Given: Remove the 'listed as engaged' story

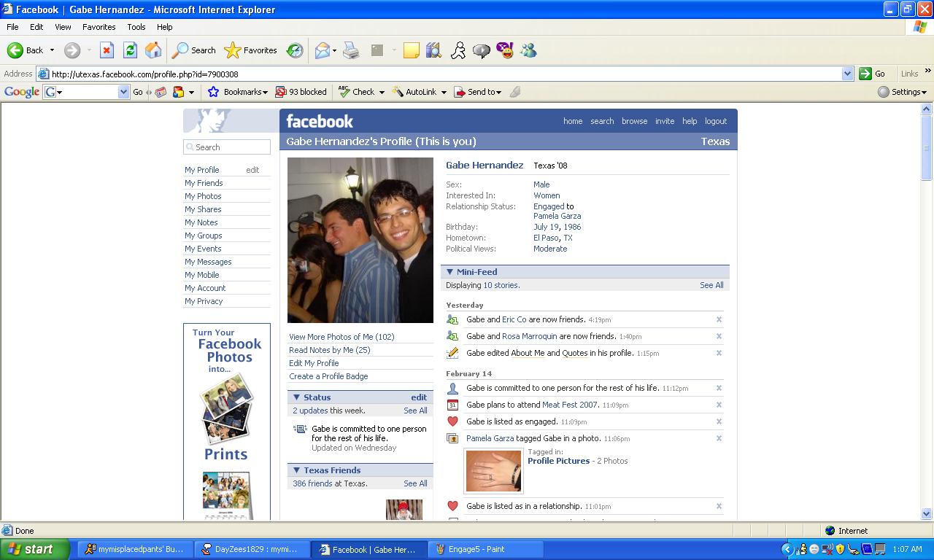Looking at the screenshot, I should click(719, 421).
